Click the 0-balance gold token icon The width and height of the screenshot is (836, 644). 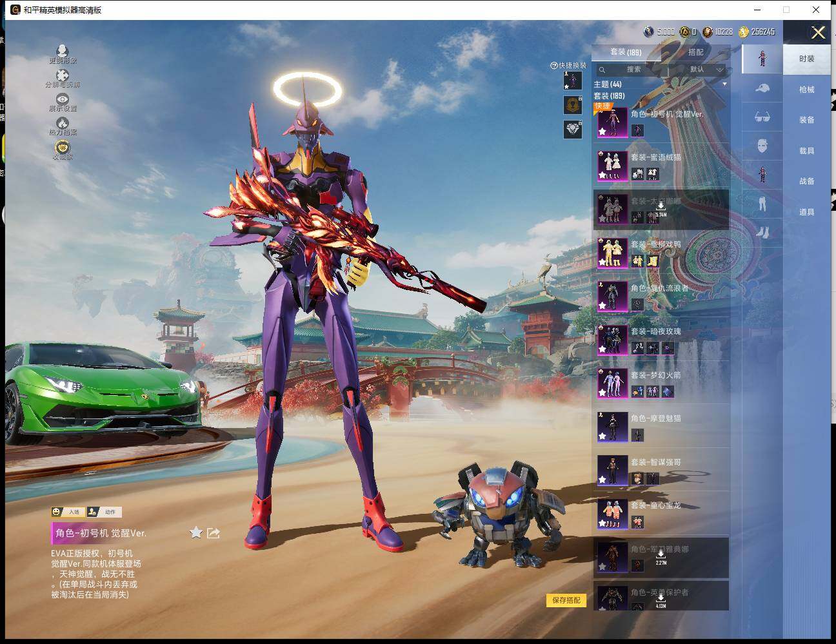(685, 32)
